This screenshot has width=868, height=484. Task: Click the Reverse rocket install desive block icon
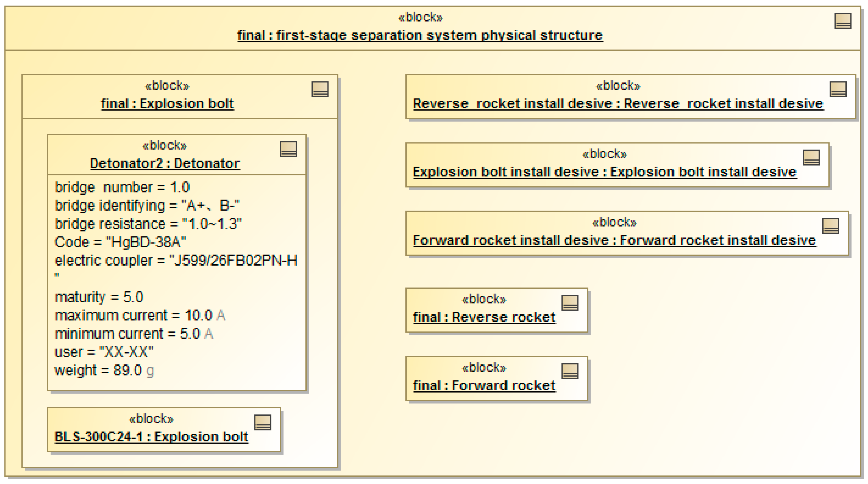838,89
